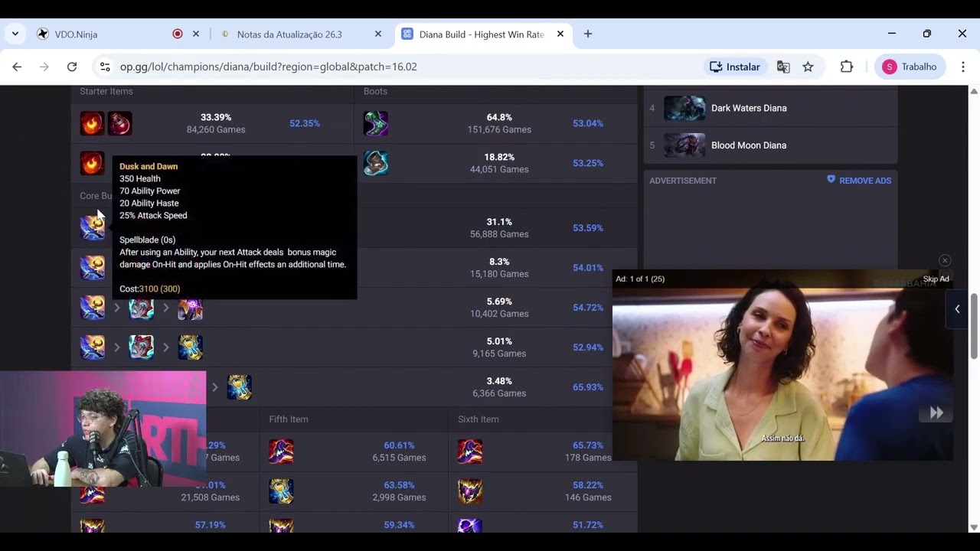Click the 'Fifth Item' column header
980x551 pixels.
point(289,419)
